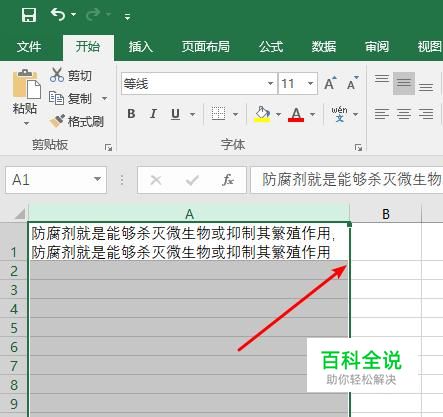
Task: Select row 3 header
Action: [14, 290]
